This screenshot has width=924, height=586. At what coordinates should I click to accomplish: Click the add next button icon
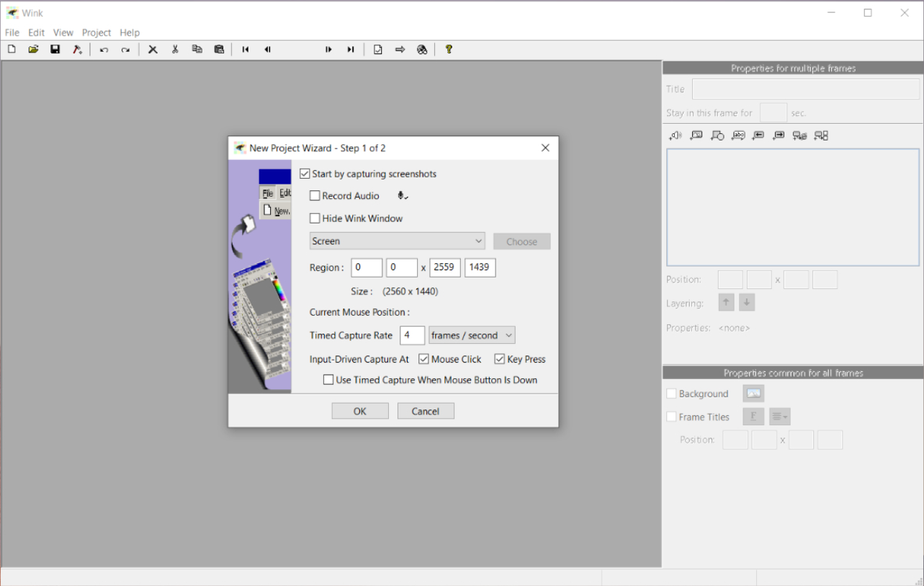pos(779,136)
